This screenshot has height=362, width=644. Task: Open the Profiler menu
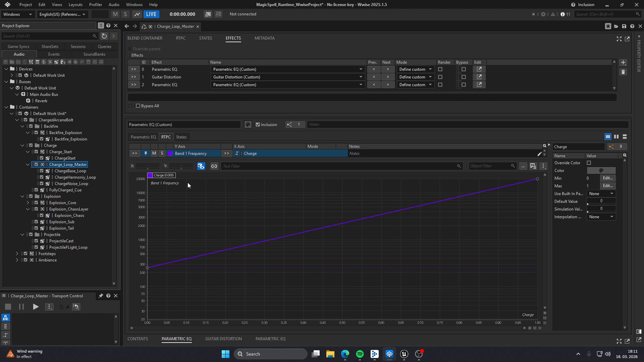[x=96, y=5]
